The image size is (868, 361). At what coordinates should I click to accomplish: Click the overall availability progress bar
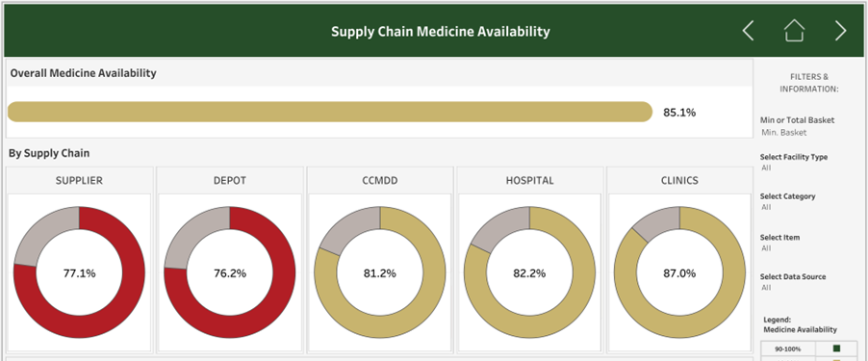(330, 112)
